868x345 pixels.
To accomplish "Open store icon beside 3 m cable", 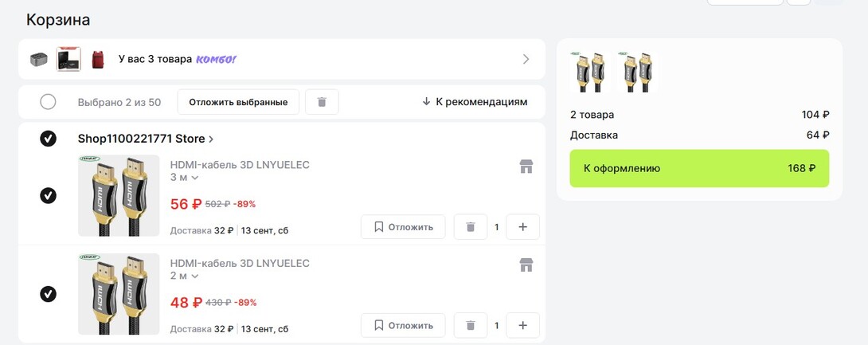I will coord(526,167).
